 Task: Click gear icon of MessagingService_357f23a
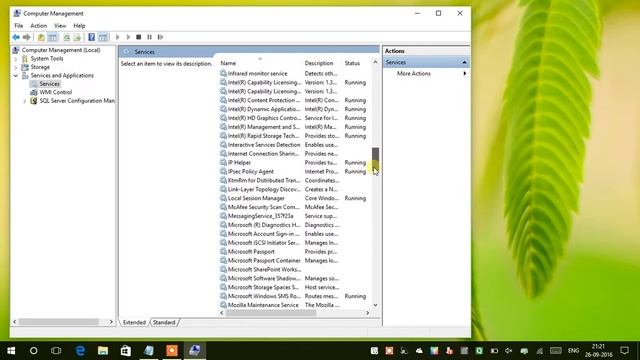click(223, 216)
